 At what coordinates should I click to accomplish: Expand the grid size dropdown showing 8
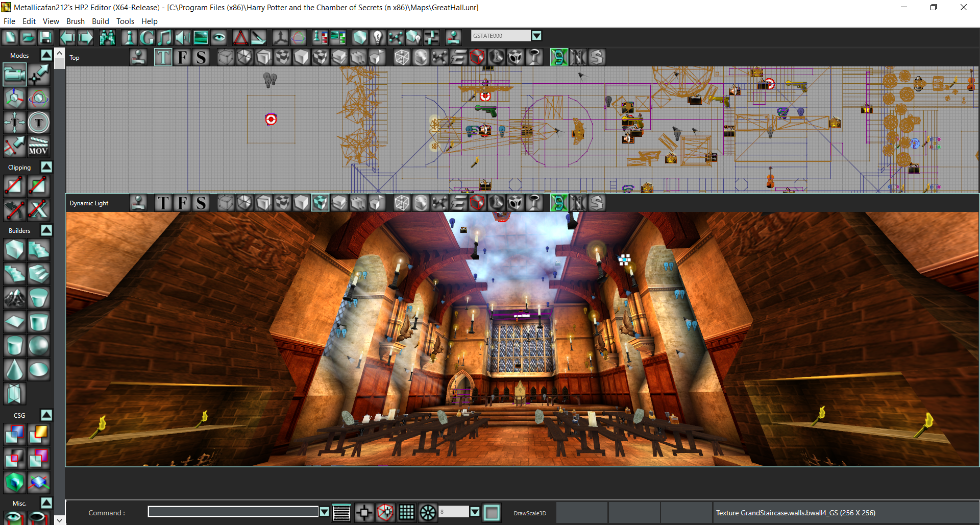[x=475, y=512]
